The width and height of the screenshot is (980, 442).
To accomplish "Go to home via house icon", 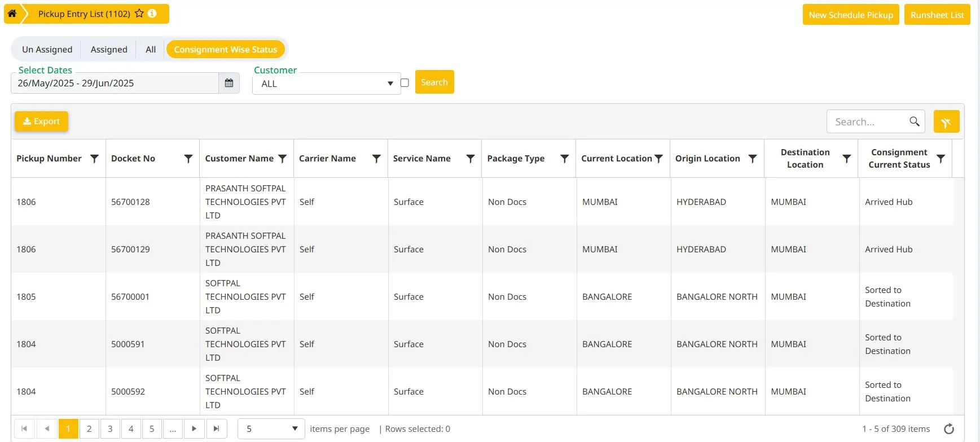I will (12, 14).
